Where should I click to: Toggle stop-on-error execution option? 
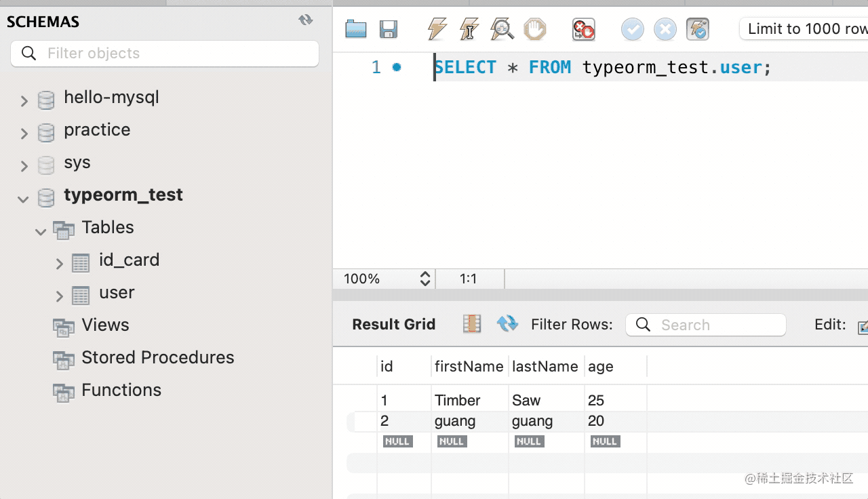[583, 29]
